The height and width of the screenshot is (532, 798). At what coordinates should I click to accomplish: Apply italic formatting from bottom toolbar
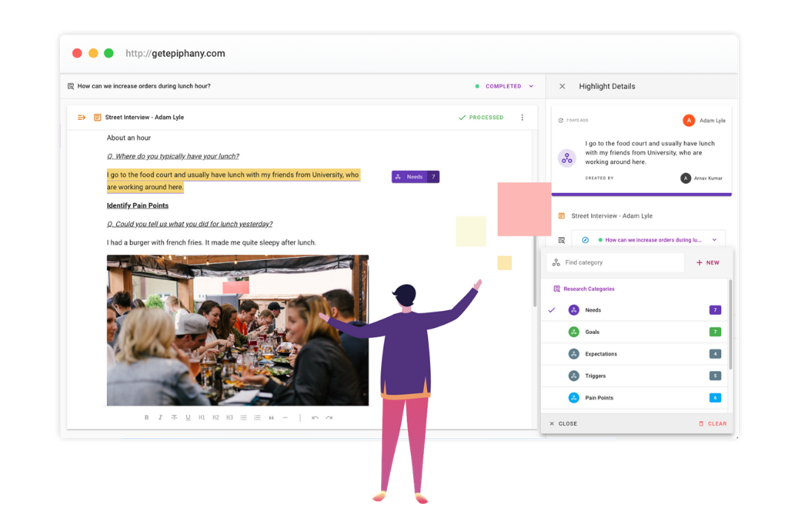tap(160, 417)
